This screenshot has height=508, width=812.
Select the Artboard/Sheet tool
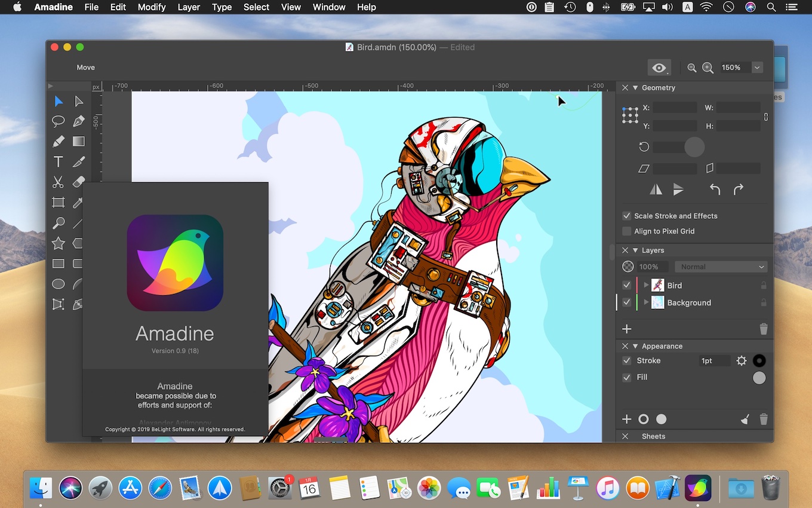58,202
